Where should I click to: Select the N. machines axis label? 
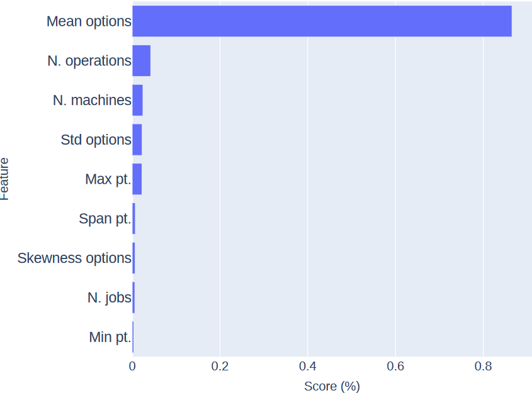[x=93, y=100]
